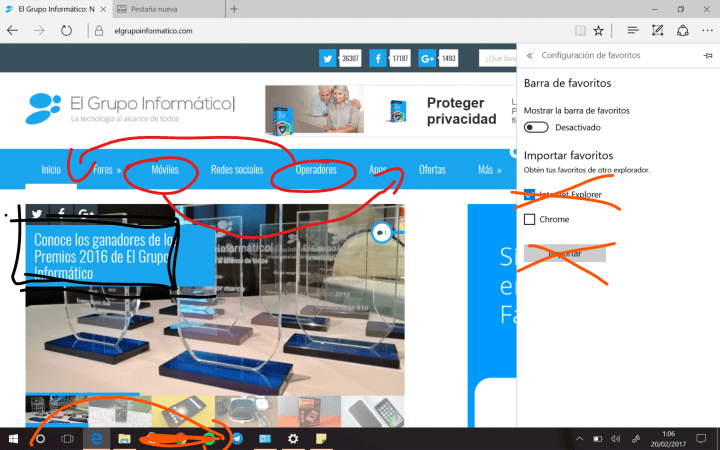This screenshot has width=720, height=450.
Task: Select the iPhone thumbnail in carousel
Action: point(373,411)
